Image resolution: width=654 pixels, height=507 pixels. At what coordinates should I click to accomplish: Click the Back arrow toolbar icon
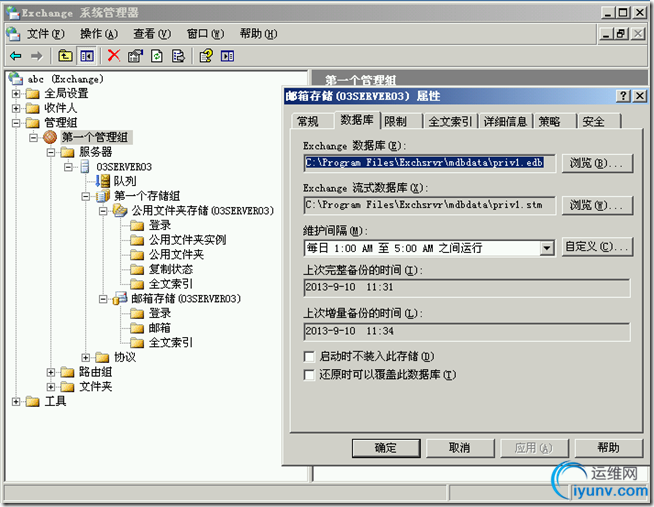pyautogui.click(x=16, y=56)
